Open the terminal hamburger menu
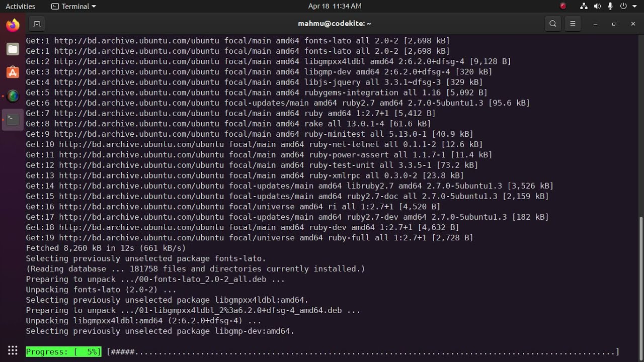 coord(573,24)
